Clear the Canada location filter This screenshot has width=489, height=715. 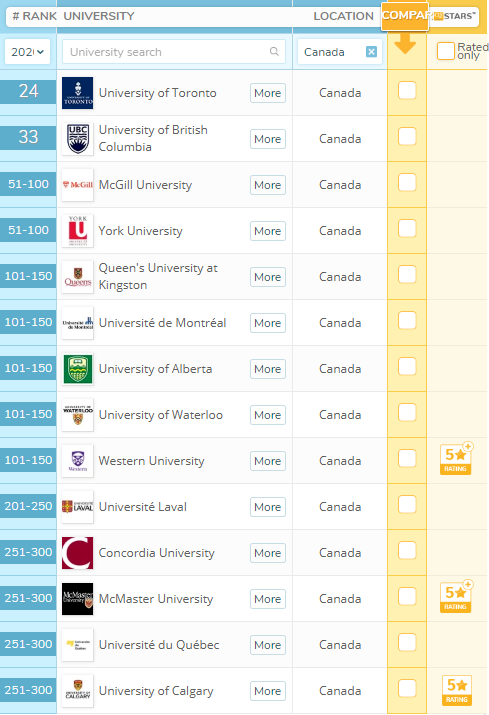371,52
